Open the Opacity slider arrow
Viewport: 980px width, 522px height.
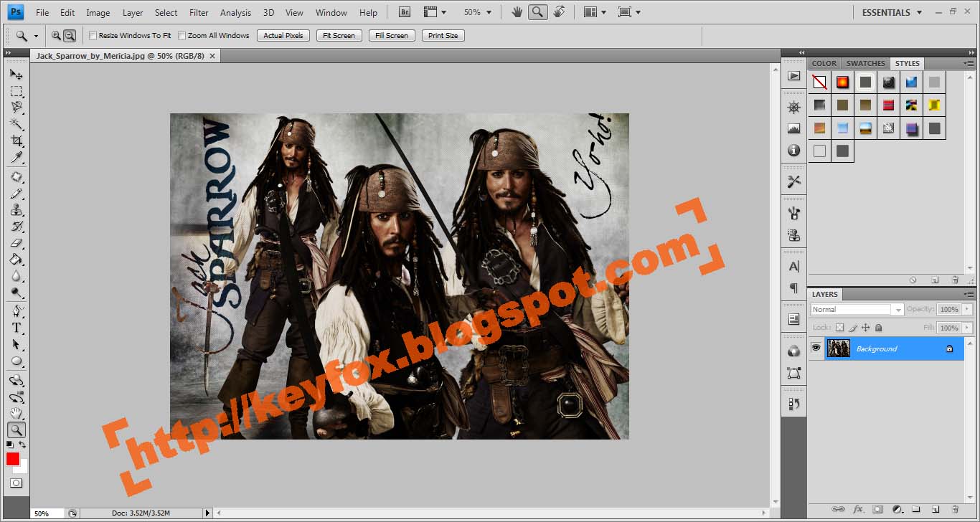coord(968,309)
